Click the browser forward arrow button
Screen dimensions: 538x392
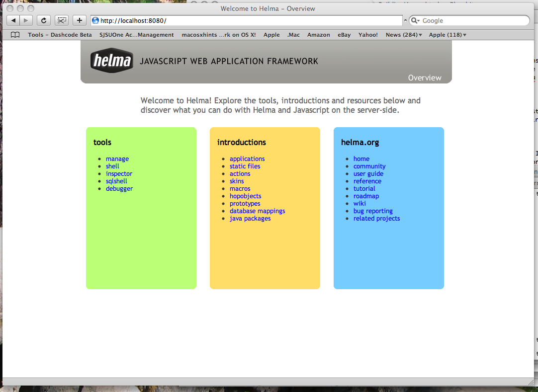click(x=26, y=20)
